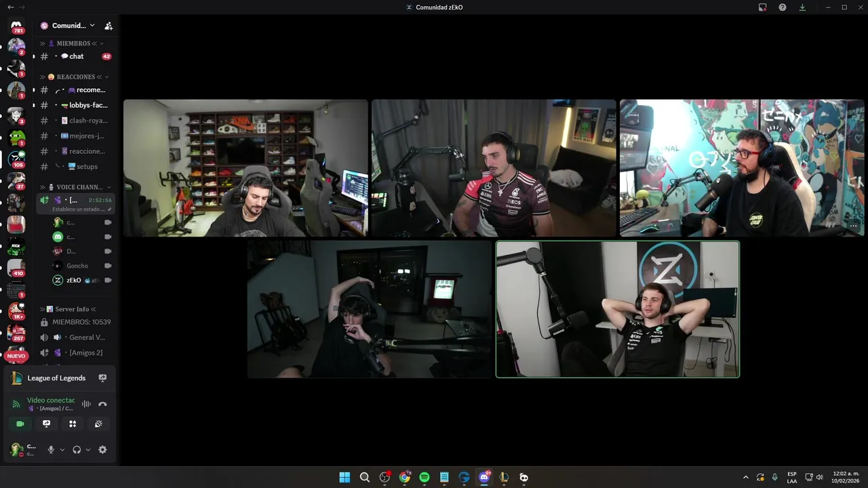
Task: Focus the dark room webcam tile
Action: [370, 309]
